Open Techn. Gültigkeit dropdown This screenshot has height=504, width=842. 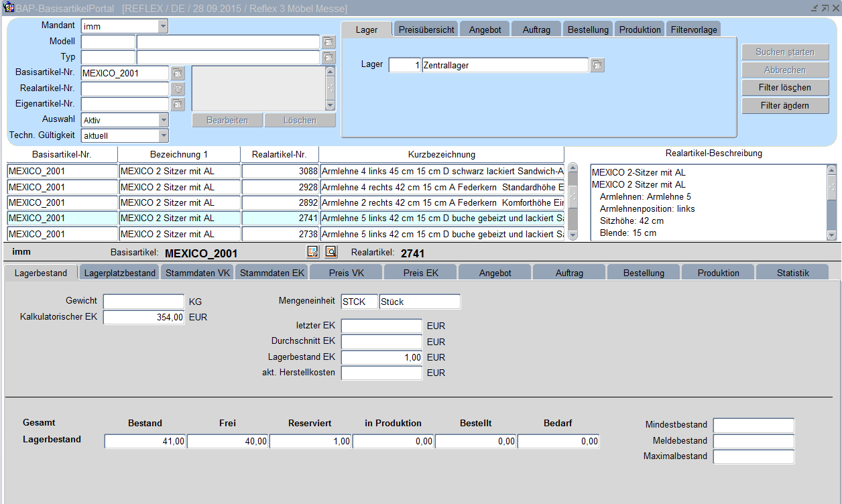[x=163, y=135]
